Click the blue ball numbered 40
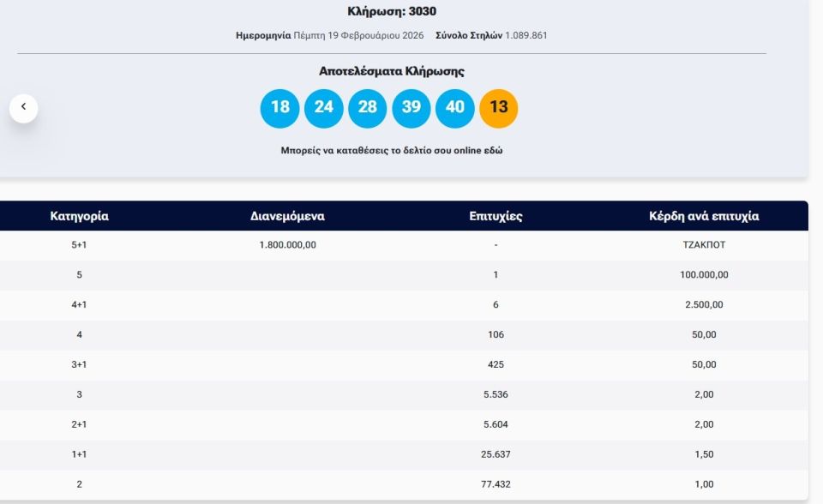 tap(455, 108)
